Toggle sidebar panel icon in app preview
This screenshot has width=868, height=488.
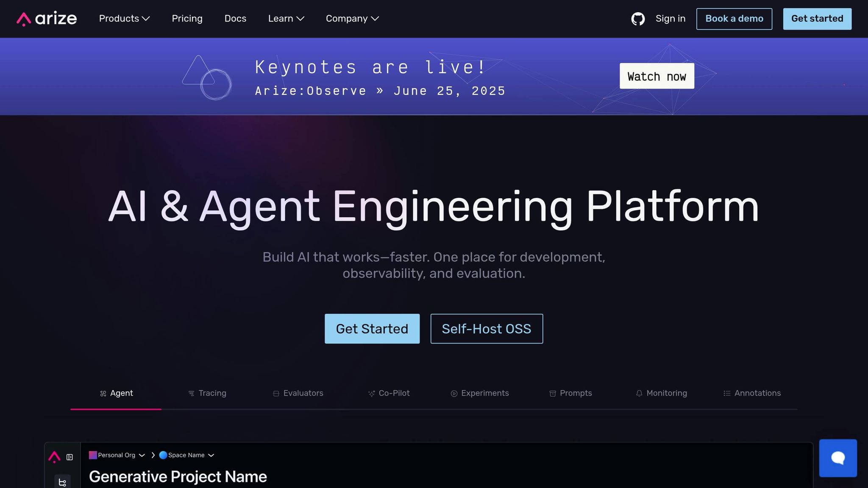[x=70, y=457]
